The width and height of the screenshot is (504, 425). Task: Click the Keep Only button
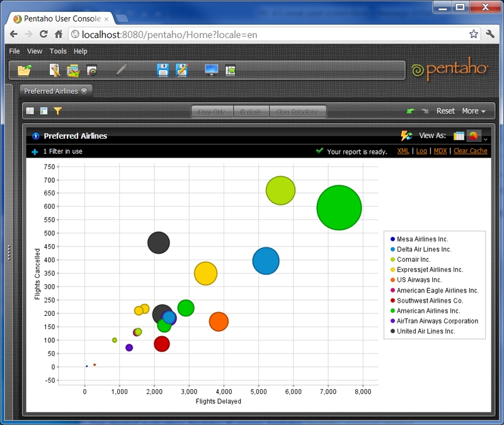212,112
